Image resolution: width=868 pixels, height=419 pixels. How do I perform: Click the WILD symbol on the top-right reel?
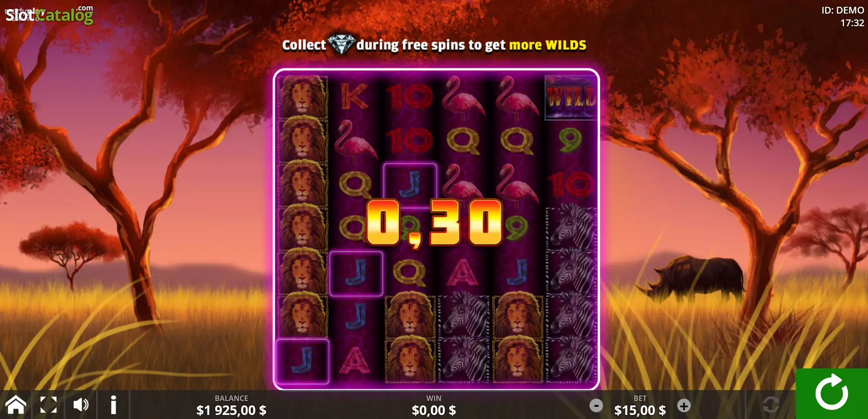tap(571, 98)
